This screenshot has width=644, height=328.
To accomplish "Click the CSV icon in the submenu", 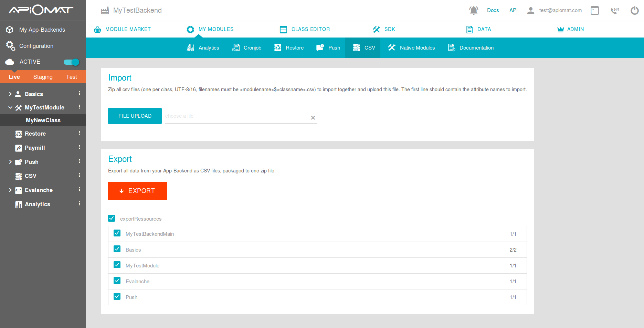I will coord(357,47).
